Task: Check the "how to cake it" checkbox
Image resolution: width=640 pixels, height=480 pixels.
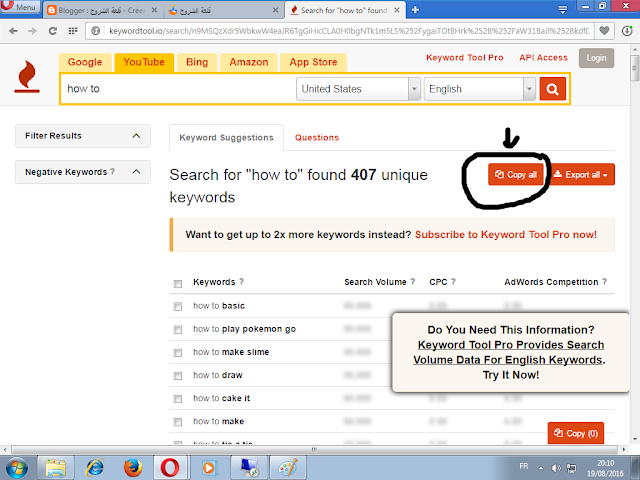Action: 178,399
